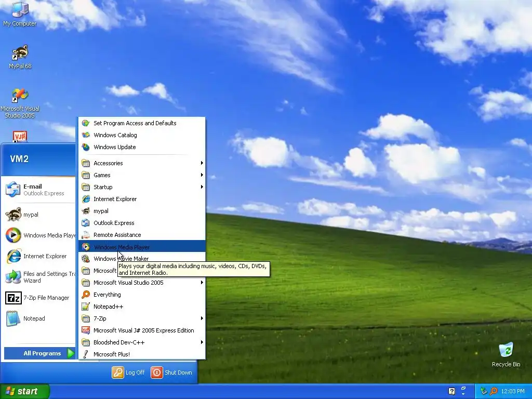Viewport: 532px width, 399px height.
Task: Expand the Accessories submenu
Action: coord(142,163)
